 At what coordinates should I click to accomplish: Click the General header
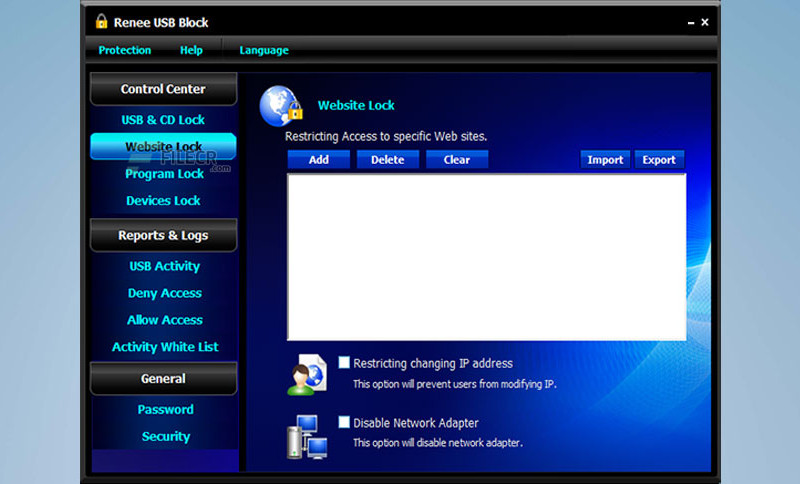pyautogui.click(x=163, y=378)
